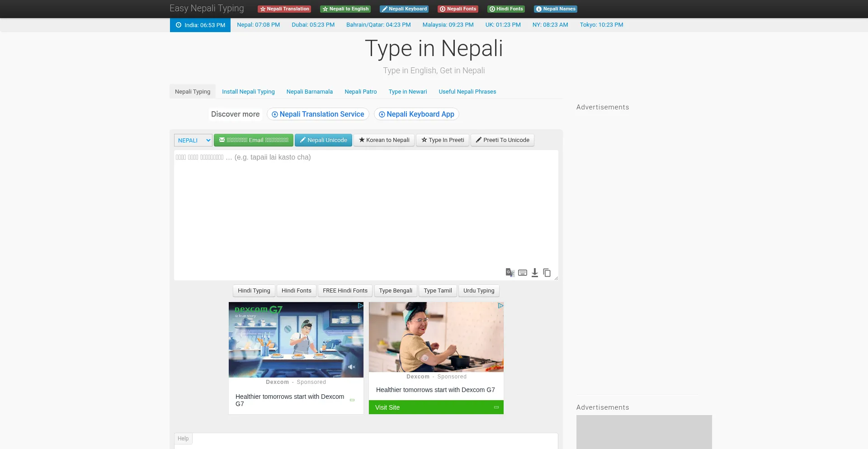This screenshot has height=449, width=868.
Task: Click the Hindi Typing button
Action: (254, 290)
